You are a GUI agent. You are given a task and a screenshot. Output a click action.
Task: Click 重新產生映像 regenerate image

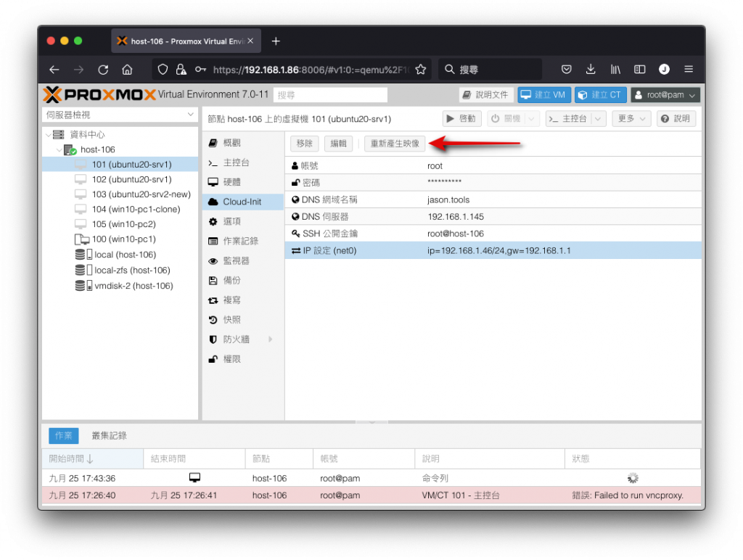(395, 144)
